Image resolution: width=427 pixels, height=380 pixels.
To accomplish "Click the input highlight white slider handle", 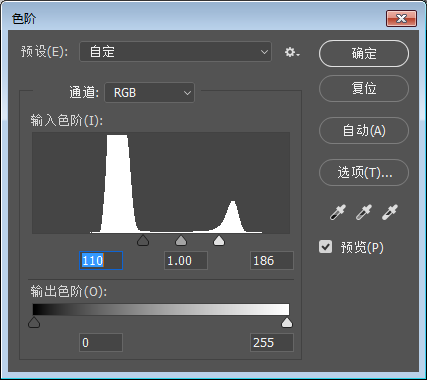I will tap(219, 240).
